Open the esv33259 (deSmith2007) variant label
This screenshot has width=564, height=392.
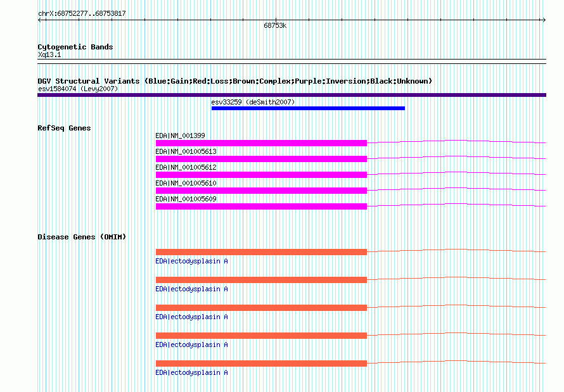pos(253,103)
